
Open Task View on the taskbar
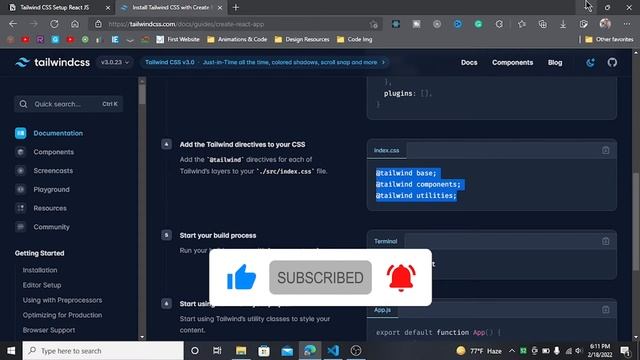(217, 351)
